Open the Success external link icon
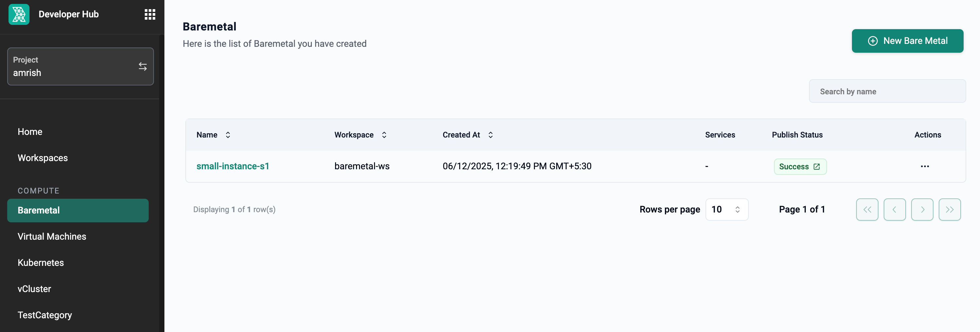Screen dimensions: 980x332 [817, 167]
